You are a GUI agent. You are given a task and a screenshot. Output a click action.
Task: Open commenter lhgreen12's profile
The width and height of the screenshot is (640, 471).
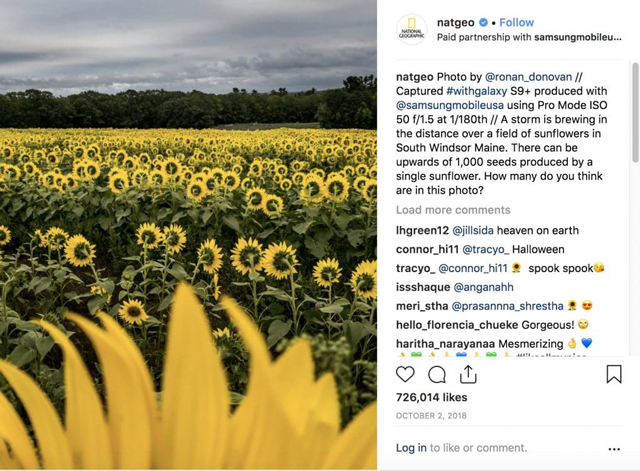click(x=422, y=231)
